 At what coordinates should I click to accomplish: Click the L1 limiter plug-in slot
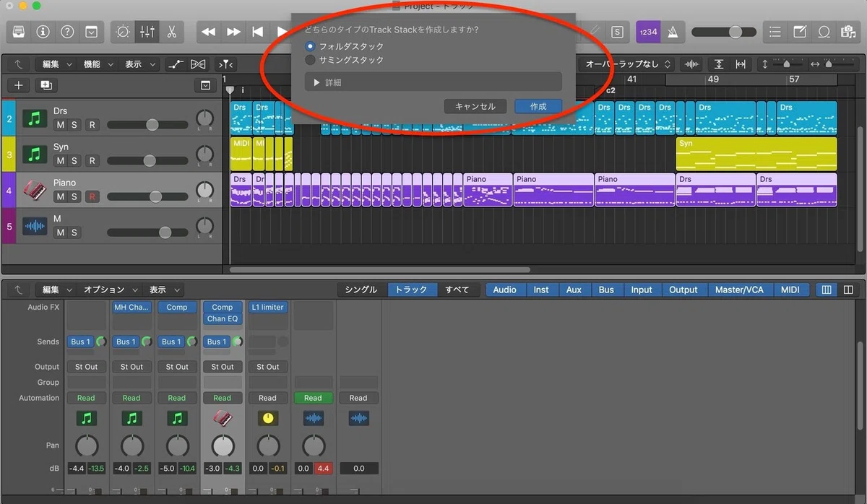point(267,307)
